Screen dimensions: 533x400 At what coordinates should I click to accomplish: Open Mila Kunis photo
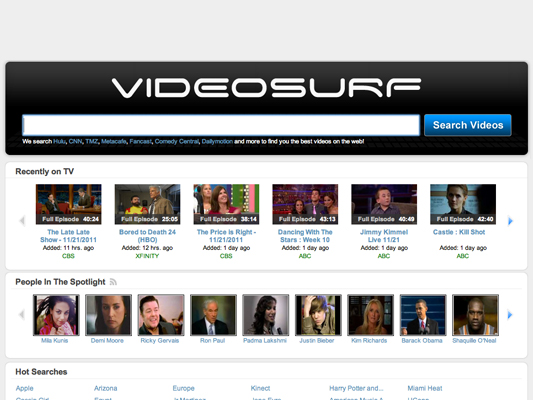tap(56, 315)
